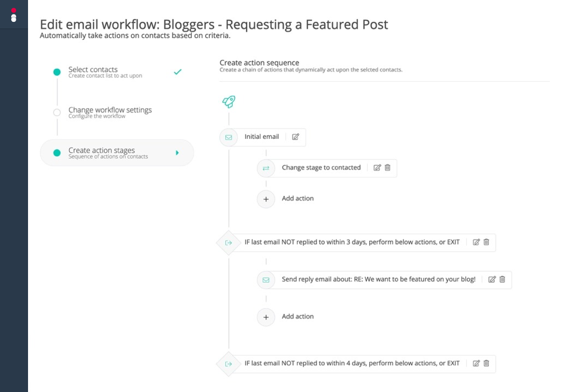The height and width of the screenshot is (392, 574).
Task: Click the stage-swap icon on Change stage to contacted
Action: pyautogui.click(x=266, y=168)
